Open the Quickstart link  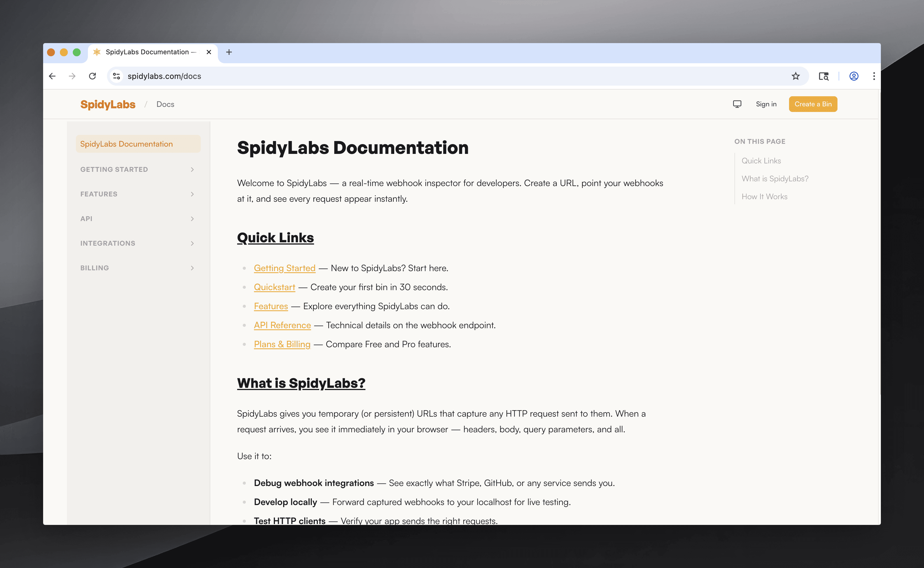point(274,287)
